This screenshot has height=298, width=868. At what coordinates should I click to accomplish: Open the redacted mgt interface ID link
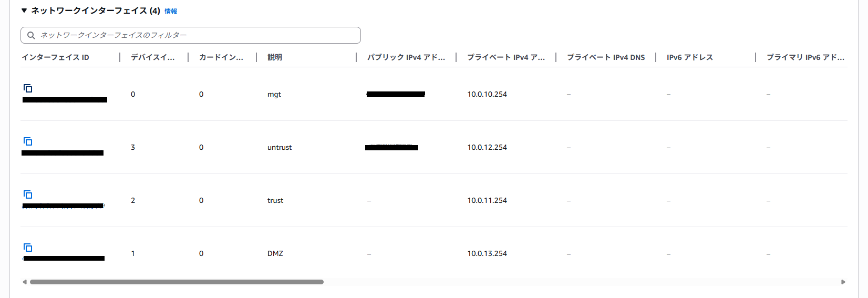coord(65,100)
